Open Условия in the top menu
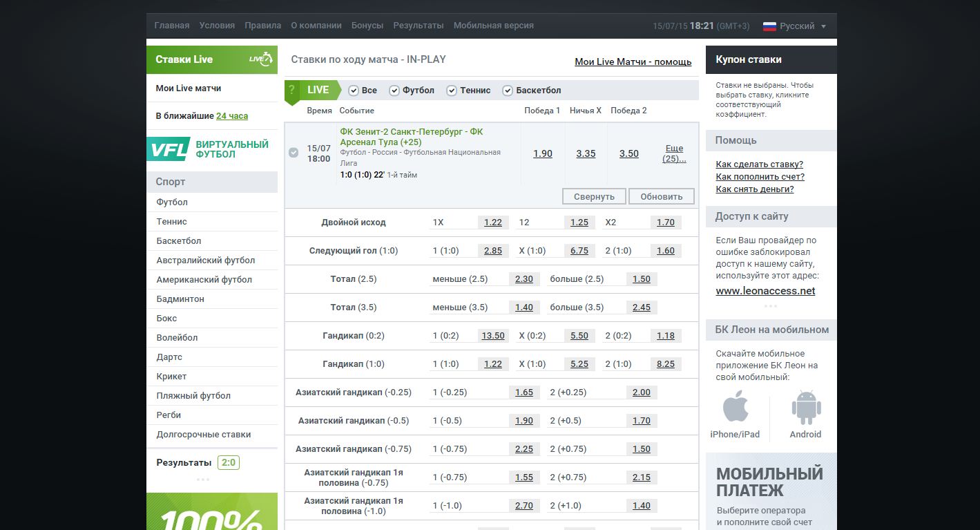Image resolution: width=980 pixels, height=530 pixels. 217,26
